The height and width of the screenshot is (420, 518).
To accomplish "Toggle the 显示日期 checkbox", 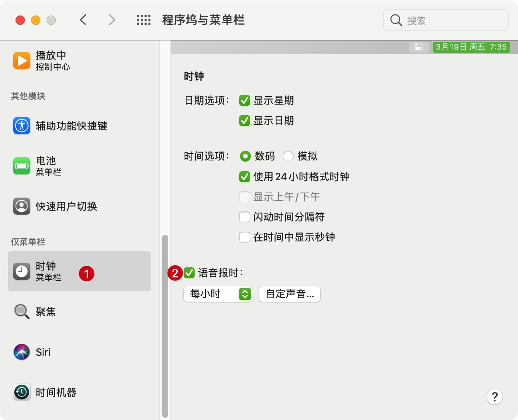I will (x=245, y=120).
